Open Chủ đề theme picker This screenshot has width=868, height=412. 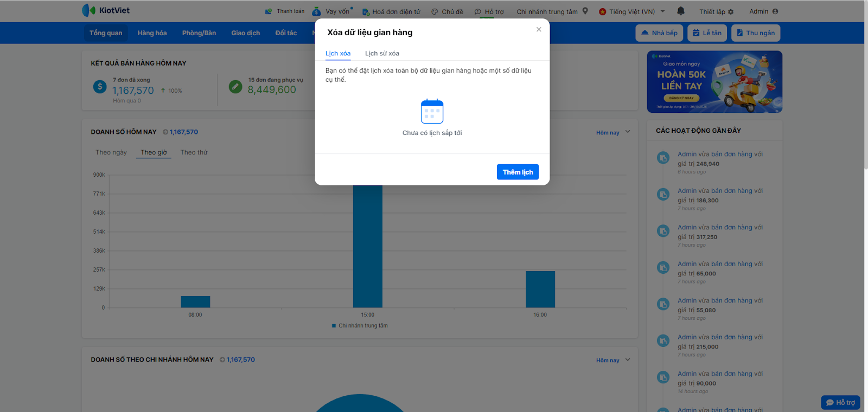[x=448, y=11]
